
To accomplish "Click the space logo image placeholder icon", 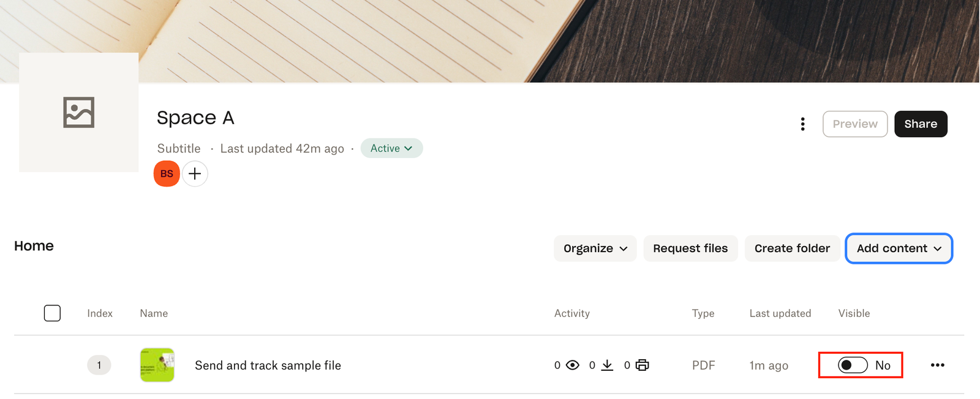I will pos(79,113).
